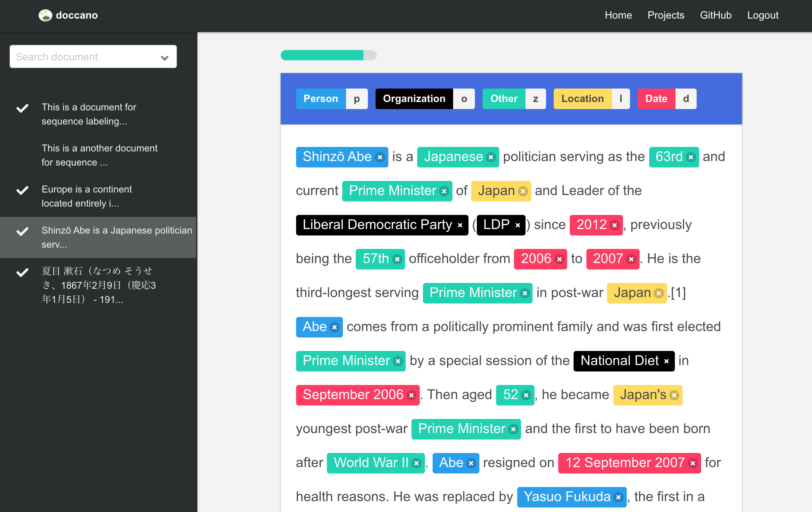
Task: Toggle checkmark on the Japanese 夏目漱石 document
Action: [23, 272]
